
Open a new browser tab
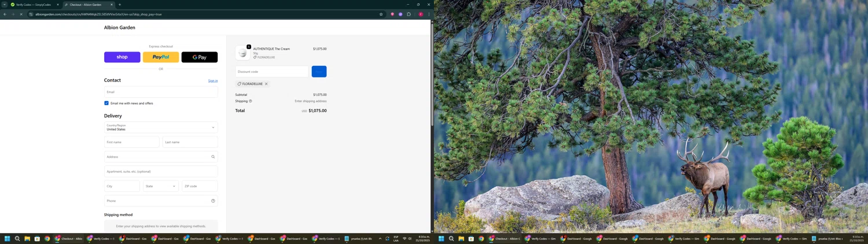coord(120,5)
